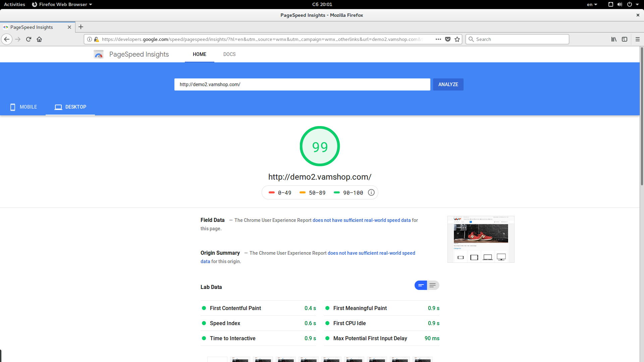Show sidebars using the sidebar icon
The height and width of the screenshot is (362, 644).
(x=624, y=39)
